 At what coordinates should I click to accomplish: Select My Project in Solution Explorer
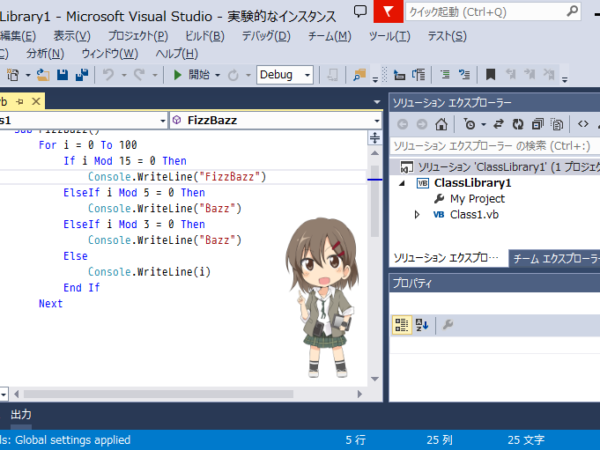(477, 199)
